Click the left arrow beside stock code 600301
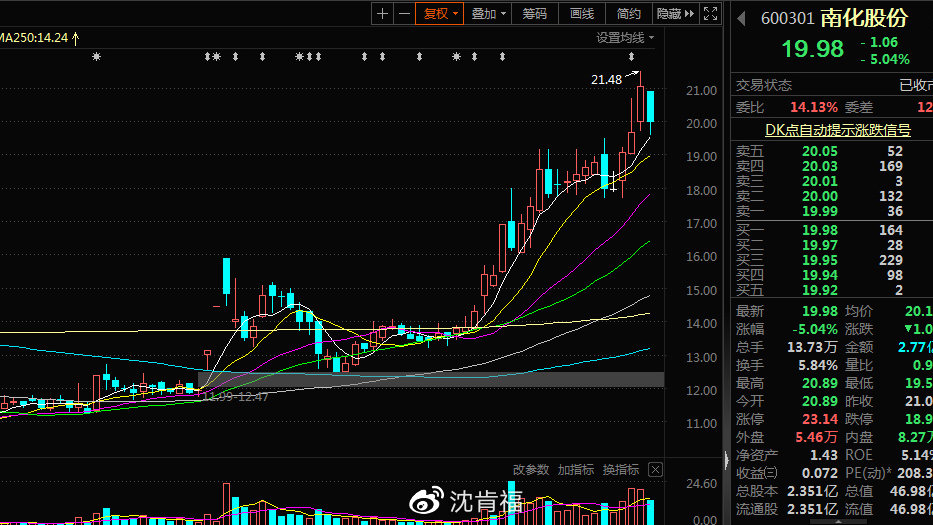 (741, 18)
